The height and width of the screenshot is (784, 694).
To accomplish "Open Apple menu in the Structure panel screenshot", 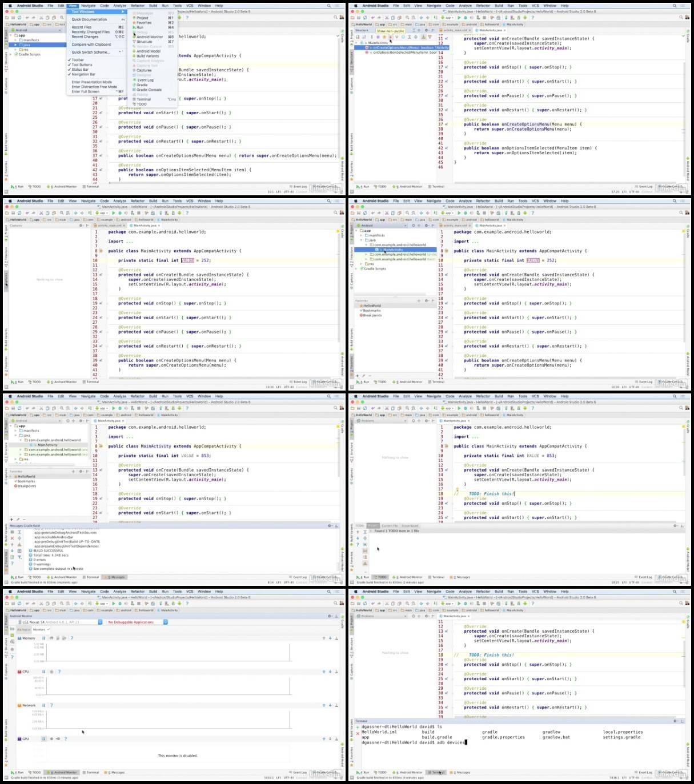I will pyautogui.click(x=355, y=6).
